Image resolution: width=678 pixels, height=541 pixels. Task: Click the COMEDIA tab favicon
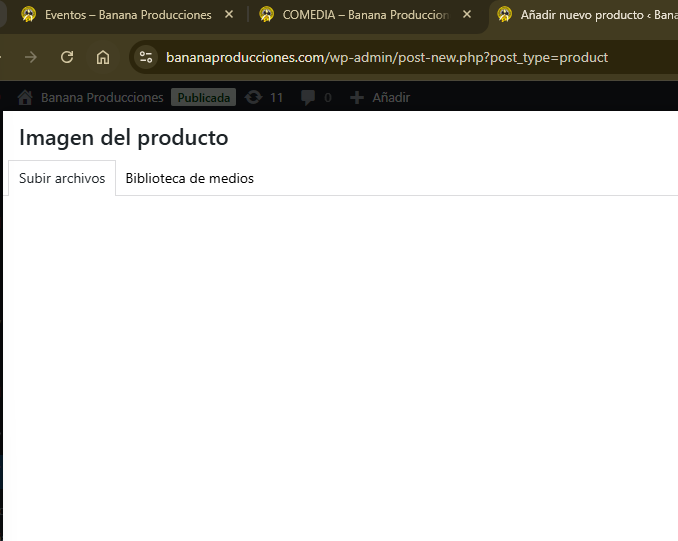click(x=266, y=15)
